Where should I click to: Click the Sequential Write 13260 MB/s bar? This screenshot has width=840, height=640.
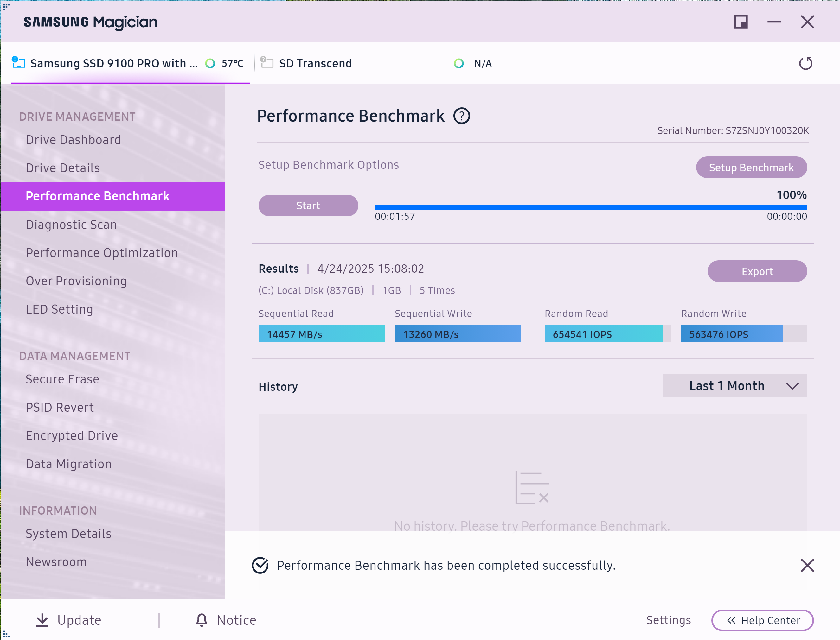coord(458,334)
